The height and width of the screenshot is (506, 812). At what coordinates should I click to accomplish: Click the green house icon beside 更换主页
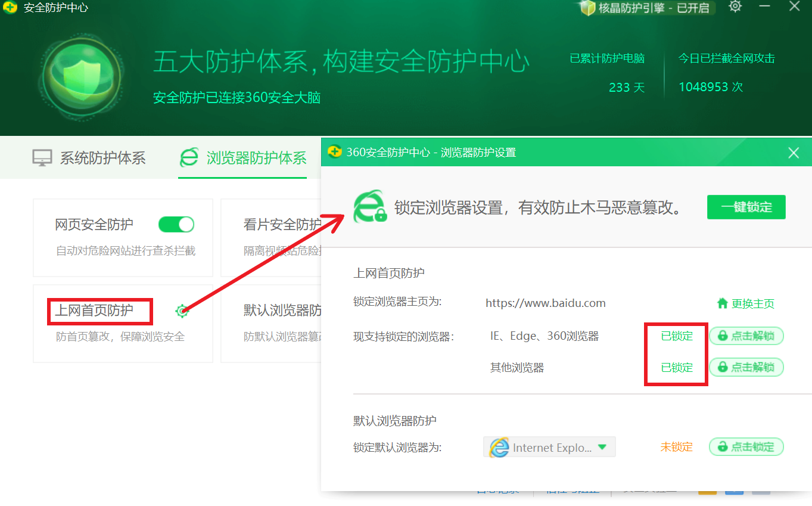point(723,303)
